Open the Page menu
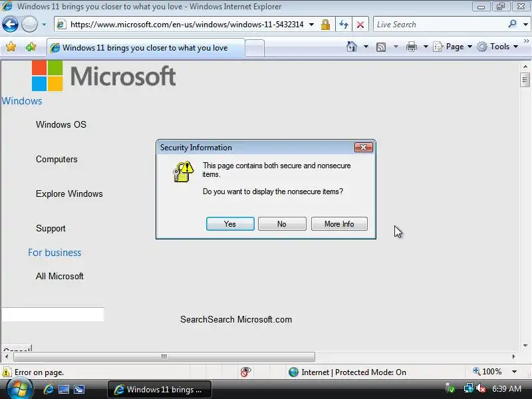Image resolution: width=532 pixels, height=399 pixels. point(453,47)
